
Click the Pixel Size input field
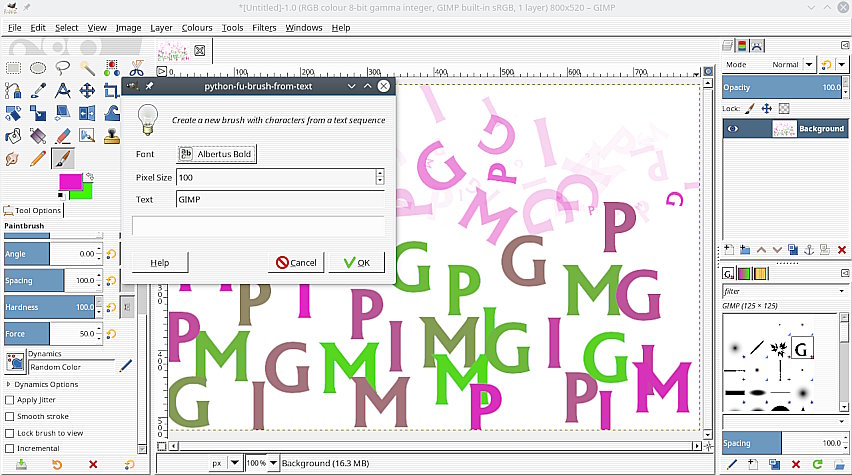[276, 177]
